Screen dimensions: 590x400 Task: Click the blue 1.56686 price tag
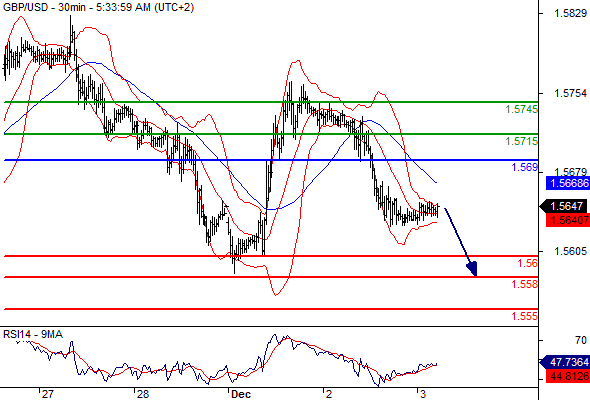568,183
